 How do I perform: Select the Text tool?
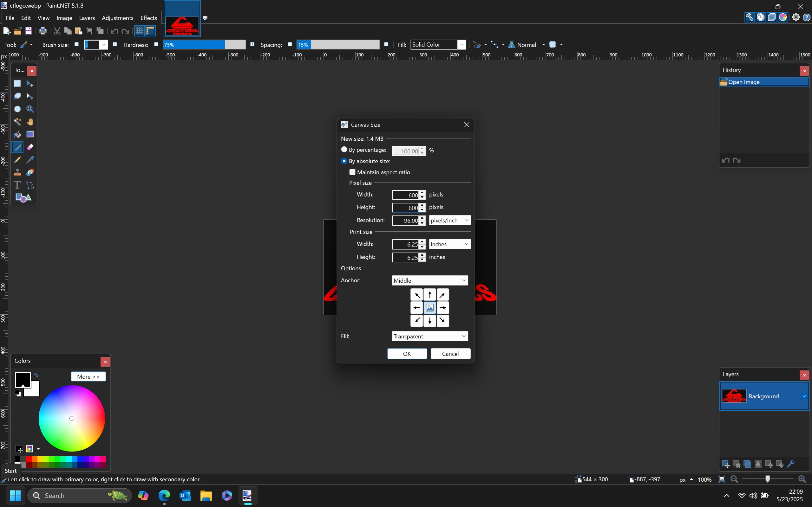pyautogui.click(x=17, y=185)
